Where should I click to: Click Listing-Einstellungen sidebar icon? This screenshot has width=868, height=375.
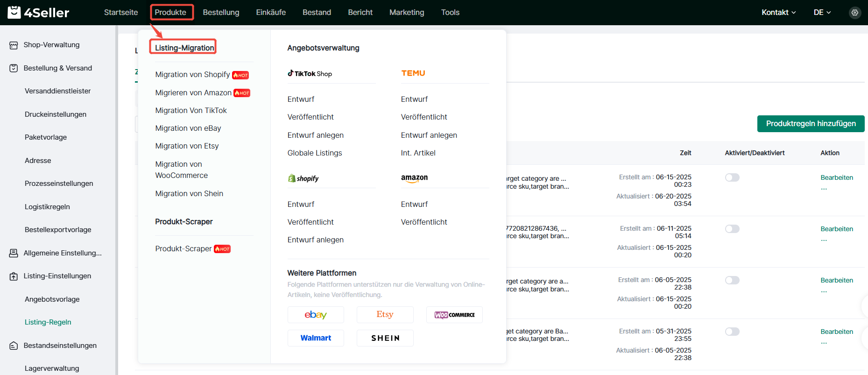14,276
